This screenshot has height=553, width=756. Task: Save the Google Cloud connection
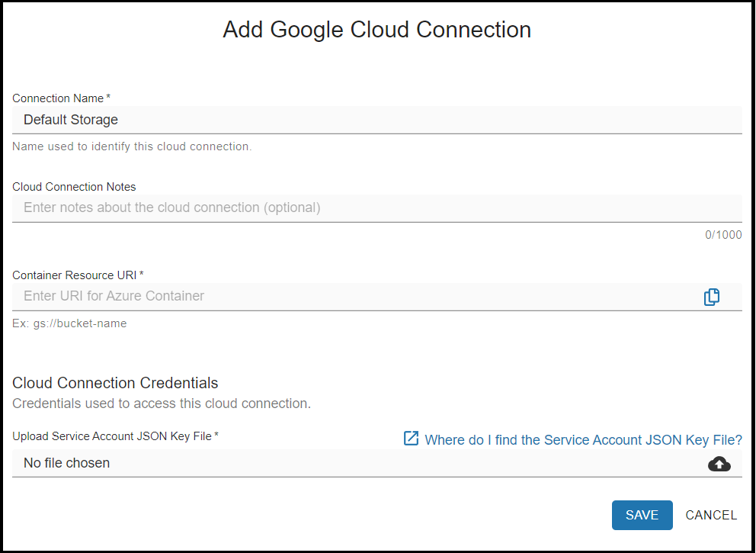pyautogui.click(x=642, y=515)
